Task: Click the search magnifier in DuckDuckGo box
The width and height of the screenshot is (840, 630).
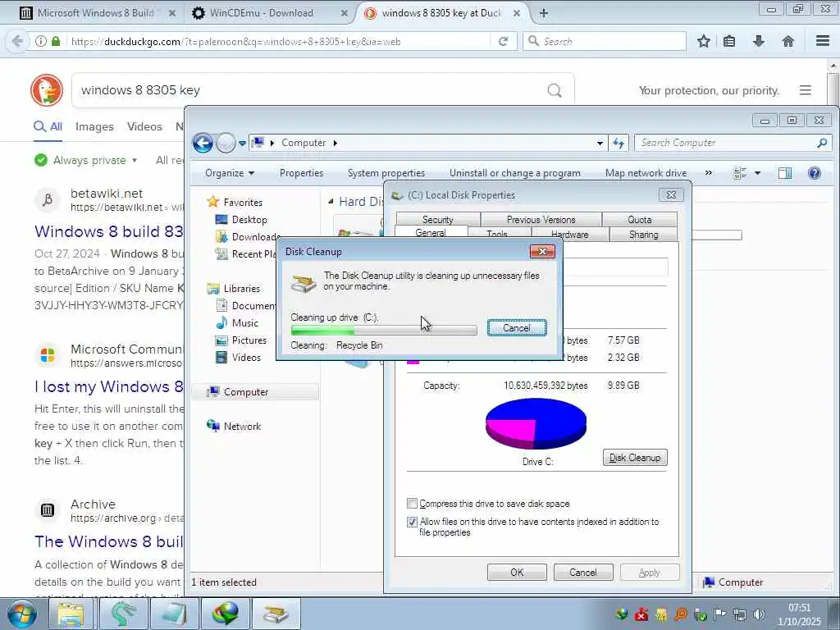Action: coord(555,90)
